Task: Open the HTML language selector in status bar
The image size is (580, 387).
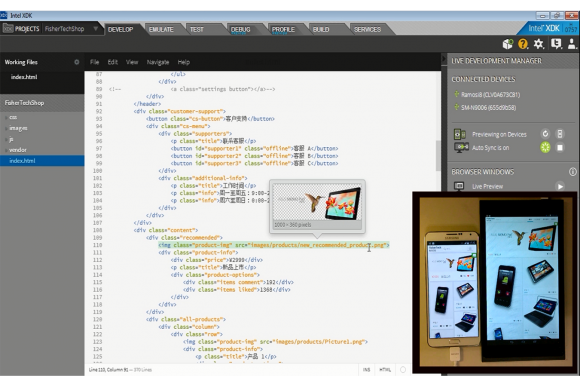Action: pyautogui.click(x=385, y=370)
